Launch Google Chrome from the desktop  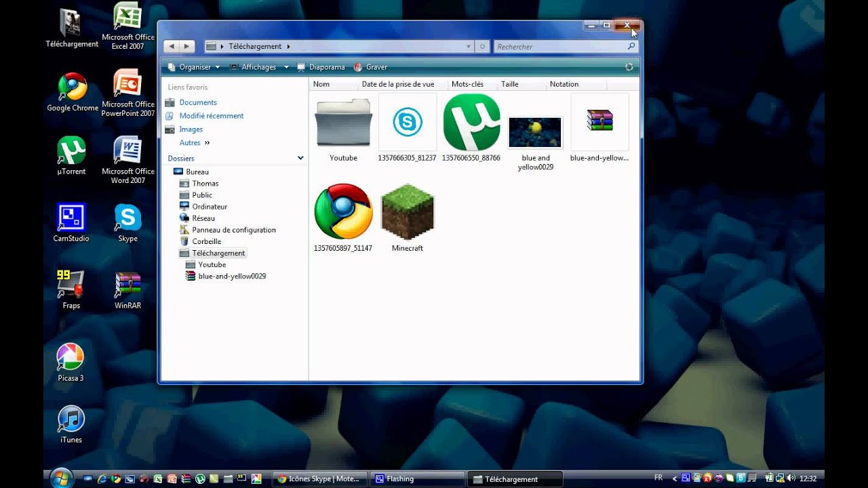[72, 92]
